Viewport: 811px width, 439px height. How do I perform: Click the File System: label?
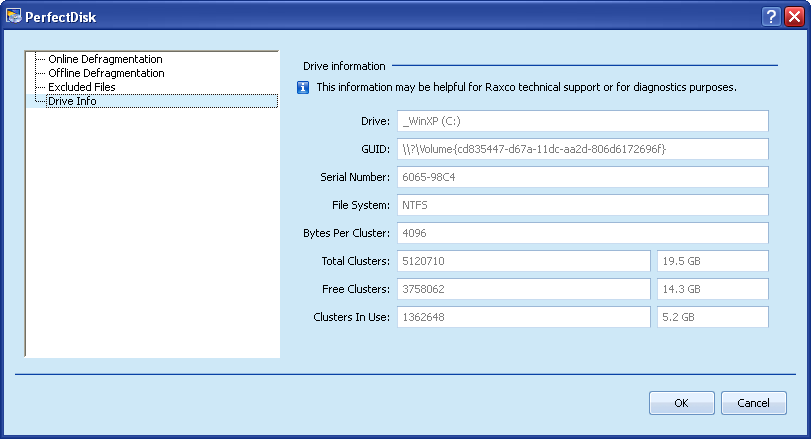point(361,205)
